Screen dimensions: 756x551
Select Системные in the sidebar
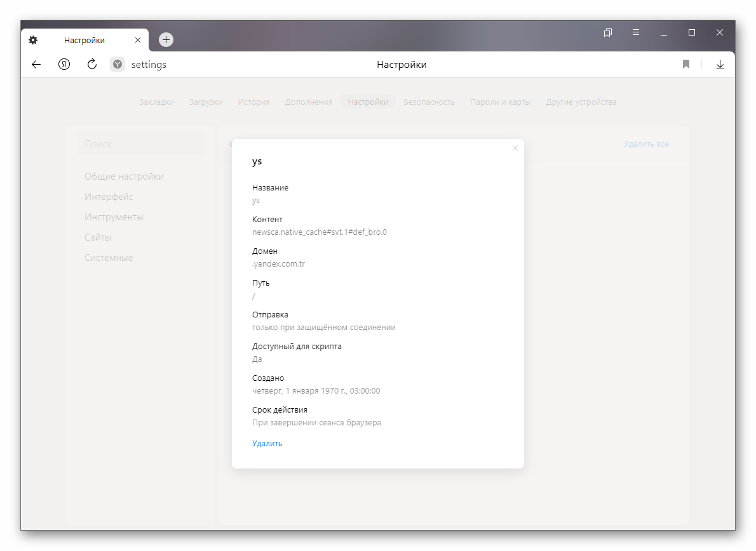[x=109, y=258]
